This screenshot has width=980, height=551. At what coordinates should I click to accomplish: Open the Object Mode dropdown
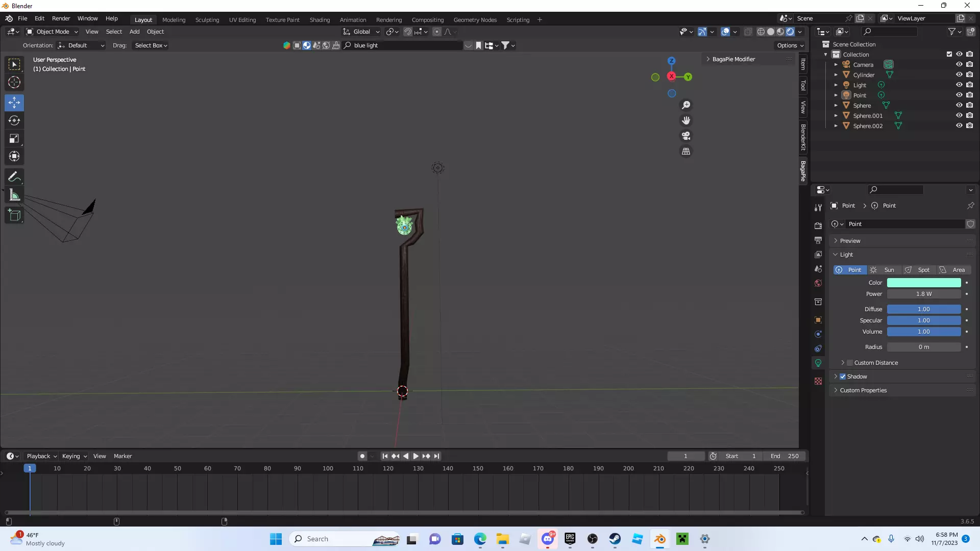coord(52,32)
